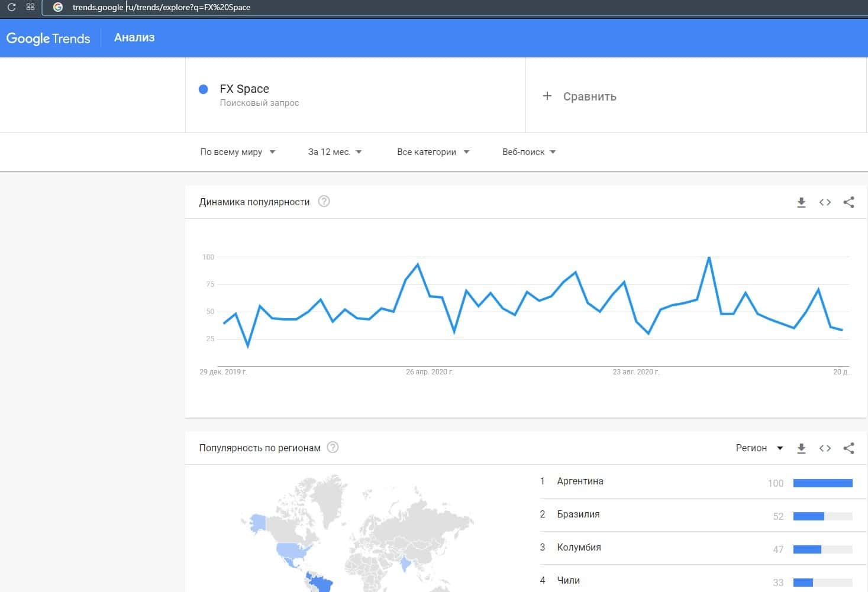
Task: Click the Поисковый запрос label under FX Space
Action: pyautogui.click(x=259, y=103)
